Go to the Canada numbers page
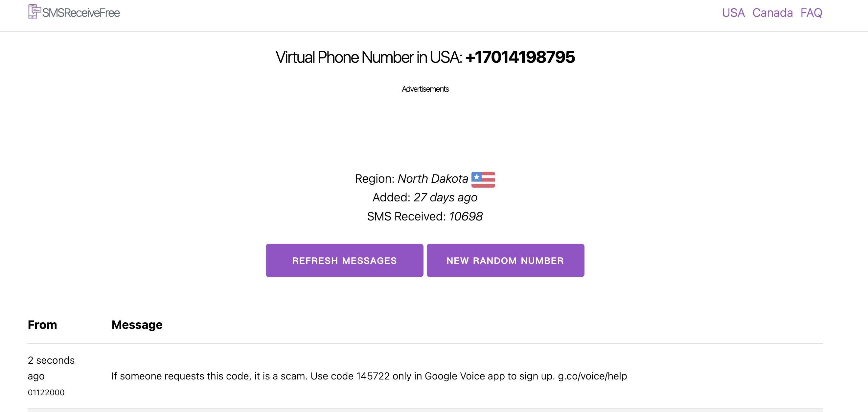 772,13
